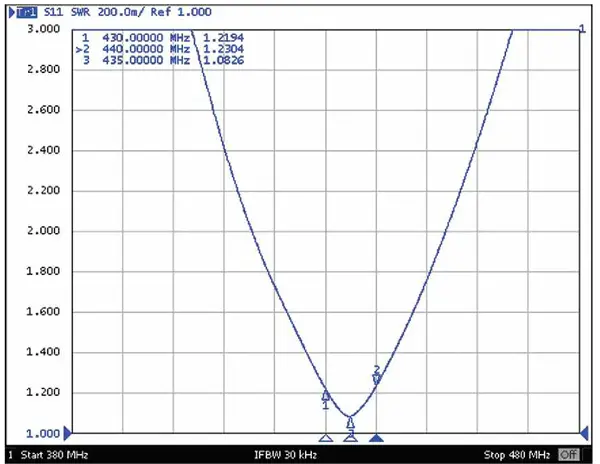The image size is (600, 464).
Task: Click right reference level arrow at 1.000
Action: tap(585, 433)
